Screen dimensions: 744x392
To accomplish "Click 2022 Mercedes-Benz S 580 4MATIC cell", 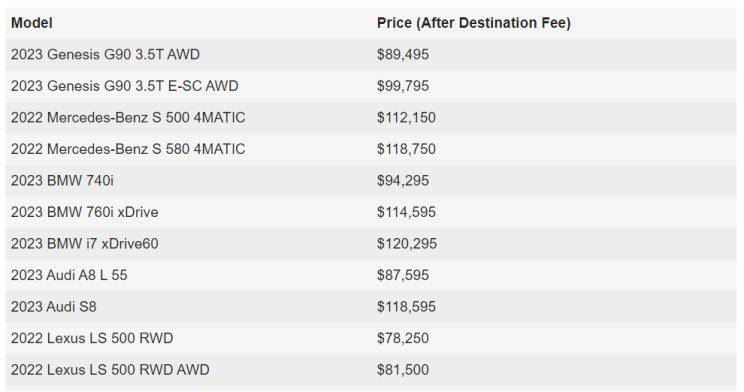I will (x=128, y=149).
